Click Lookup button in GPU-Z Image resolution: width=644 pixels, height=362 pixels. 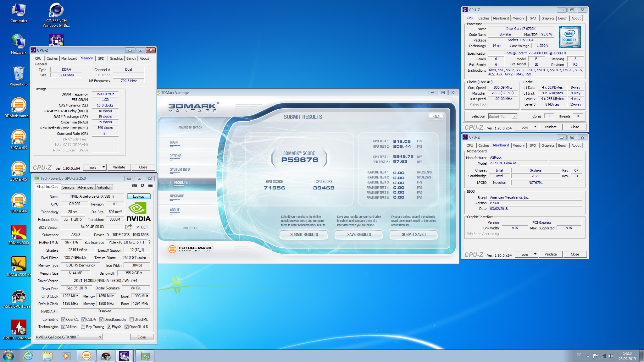139,196
